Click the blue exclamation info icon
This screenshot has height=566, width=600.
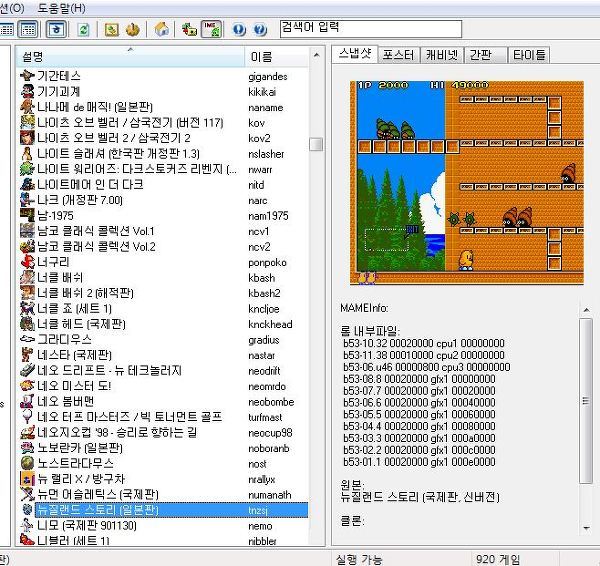239,30
